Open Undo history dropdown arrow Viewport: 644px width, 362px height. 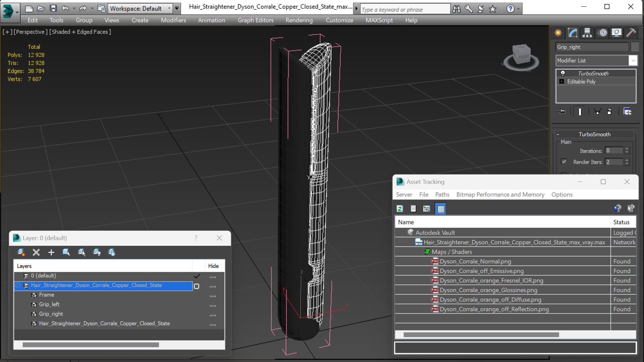[x=74, y=8]
